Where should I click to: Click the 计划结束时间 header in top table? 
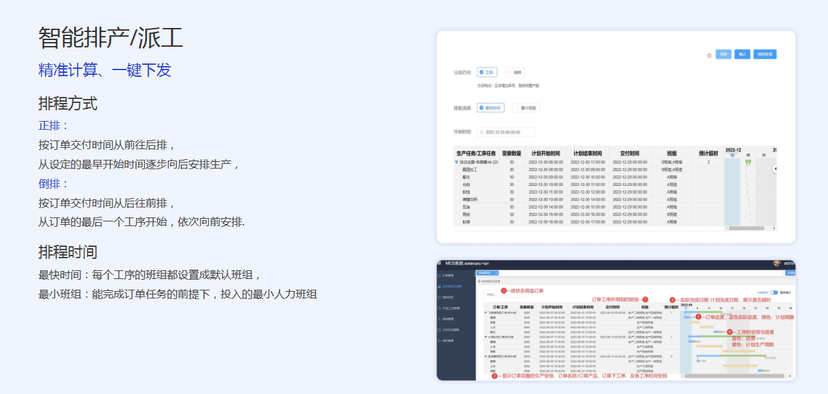coord(587,153)
